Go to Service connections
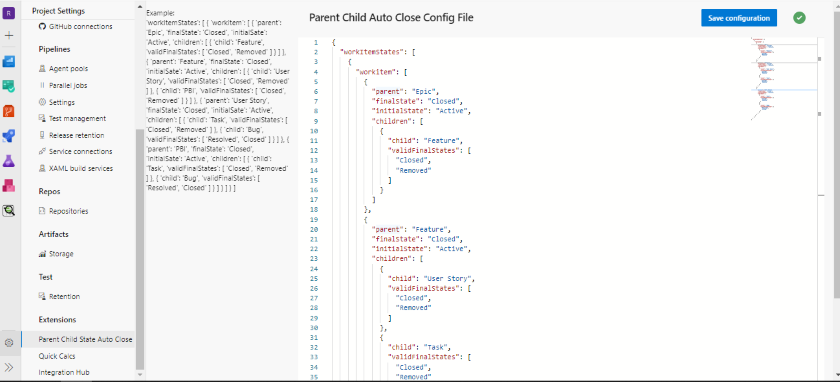Viewport: 840px width, 382px height. point(76,152)
